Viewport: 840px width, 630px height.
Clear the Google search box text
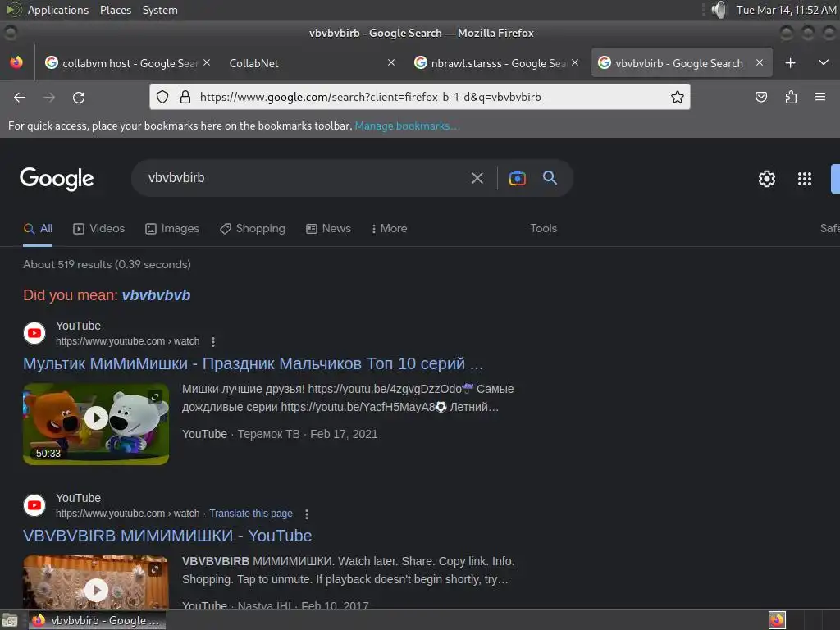point(477,178)
